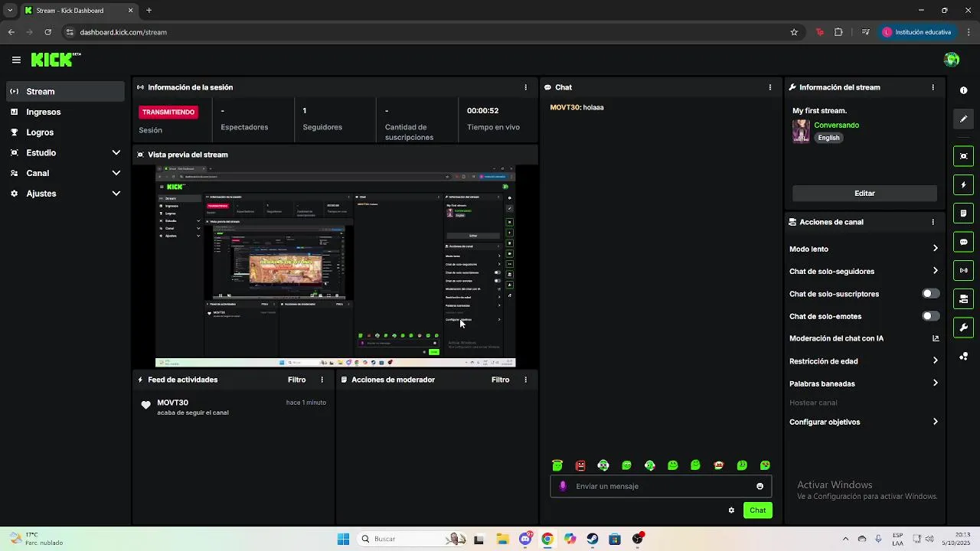
Task: Expand the Ajustes section chevron
Action: (x=116, y=194)
